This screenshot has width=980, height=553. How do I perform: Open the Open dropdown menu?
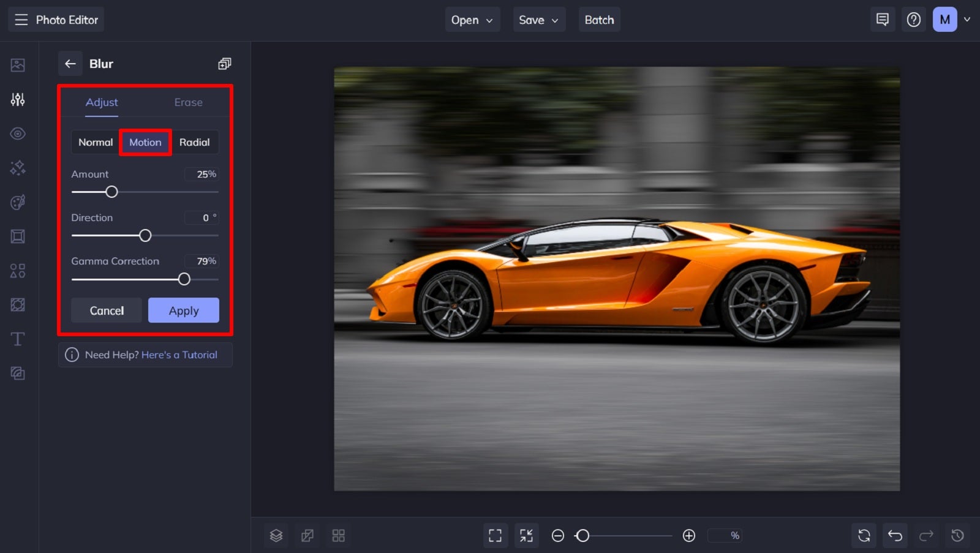click(x=472, y=20)
